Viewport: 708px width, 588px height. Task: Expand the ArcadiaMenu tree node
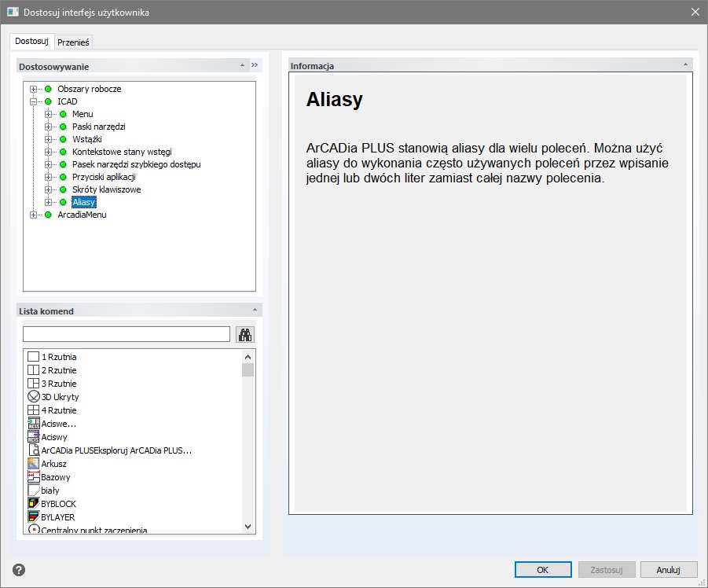tap(34, 215)
